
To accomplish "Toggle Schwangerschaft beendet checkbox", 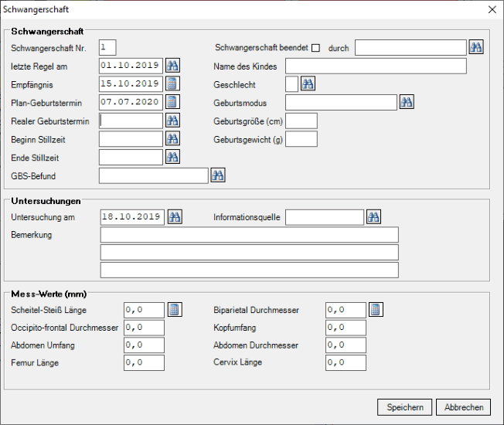I will pos(316,48).
